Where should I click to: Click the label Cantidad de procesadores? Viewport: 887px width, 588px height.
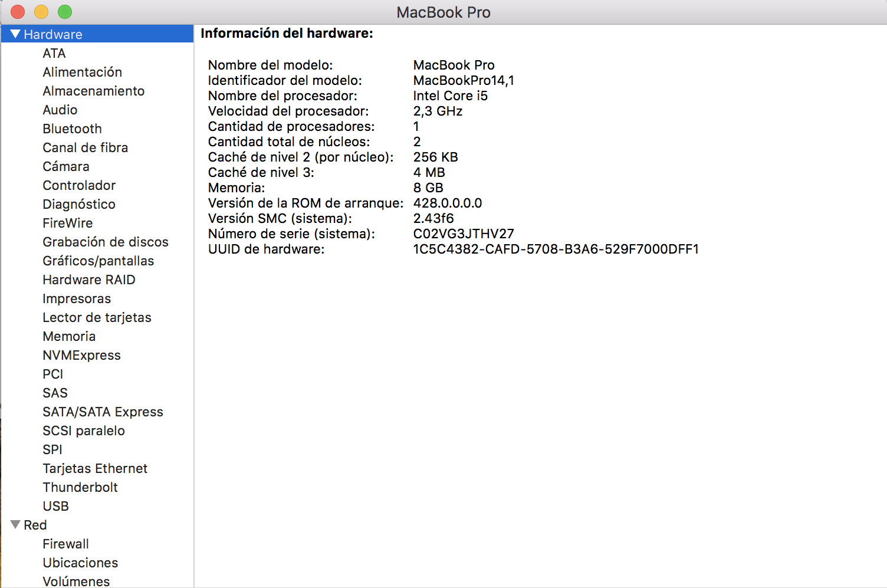click(291, 126)
